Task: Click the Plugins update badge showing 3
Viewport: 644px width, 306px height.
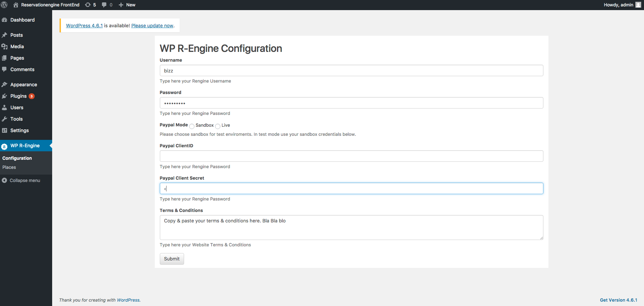Action: 32,96
